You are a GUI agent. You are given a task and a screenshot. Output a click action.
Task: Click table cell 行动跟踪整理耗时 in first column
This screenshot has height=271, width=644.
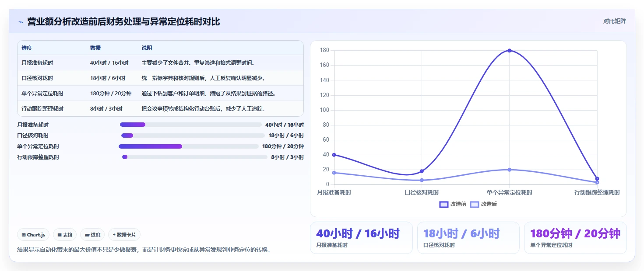pos(42,109)
